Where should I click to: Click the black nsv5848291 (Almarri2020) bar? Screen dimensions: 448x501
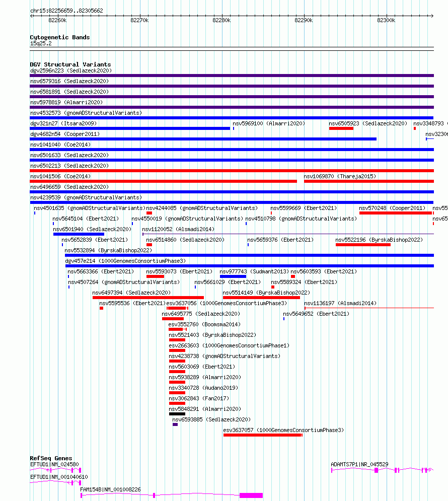[x=177, y=414]
